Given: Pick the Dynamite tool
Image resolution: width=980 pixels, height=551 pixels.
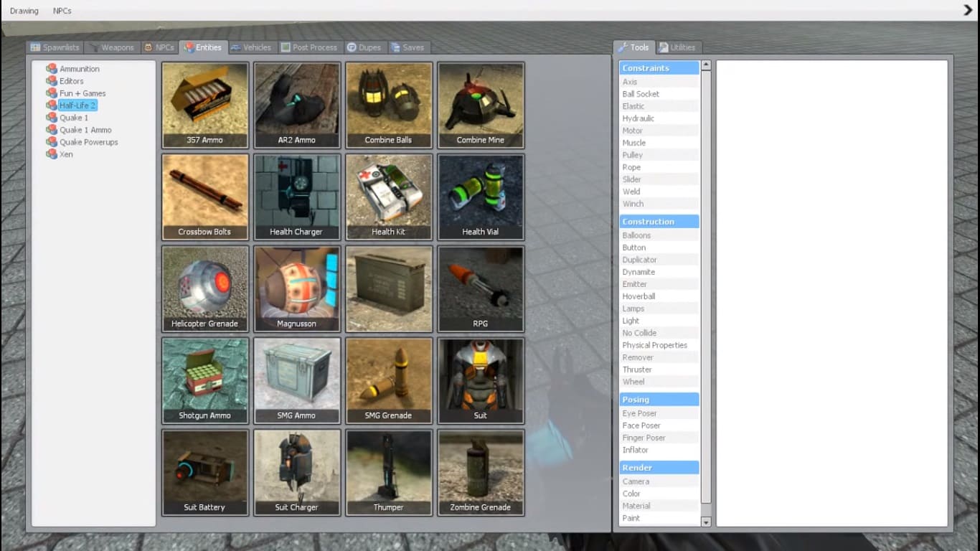Looking at the screenshot, I should pyautogui.click(x=659, y=272).
